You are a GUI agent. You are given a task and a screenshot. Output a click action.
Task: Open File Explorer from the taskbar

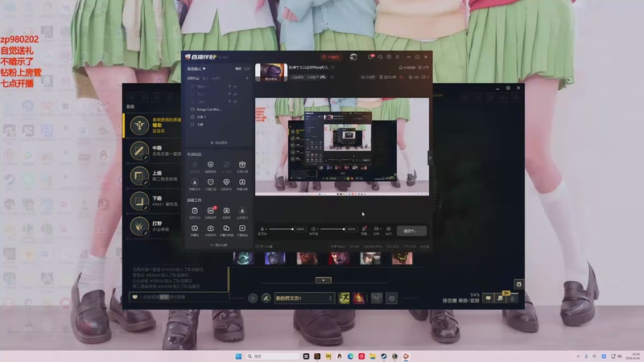point(373,356)
